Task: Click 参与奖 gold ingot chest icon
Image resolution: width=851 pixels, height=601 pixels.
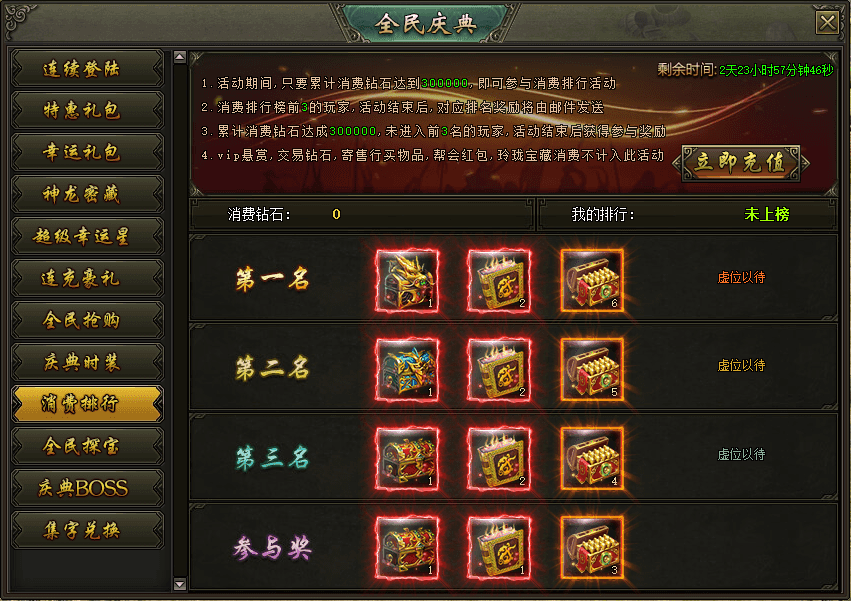Action: point(592,548)
